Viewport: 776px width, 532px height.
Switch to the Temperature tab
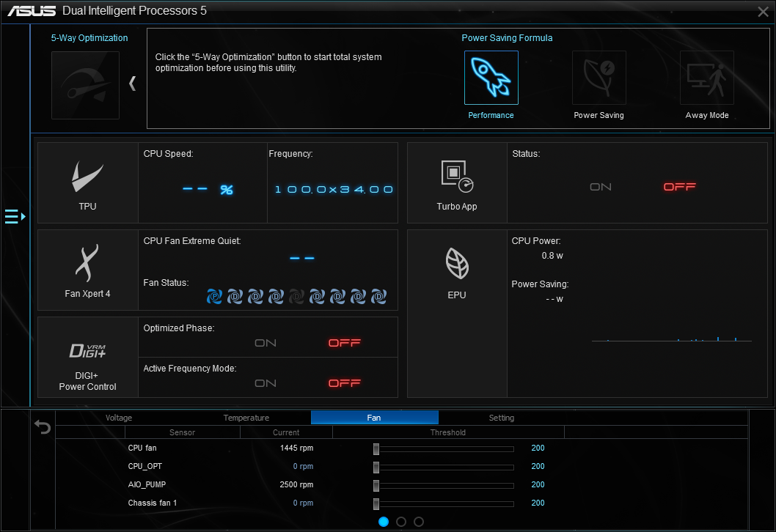click(246, 418)
